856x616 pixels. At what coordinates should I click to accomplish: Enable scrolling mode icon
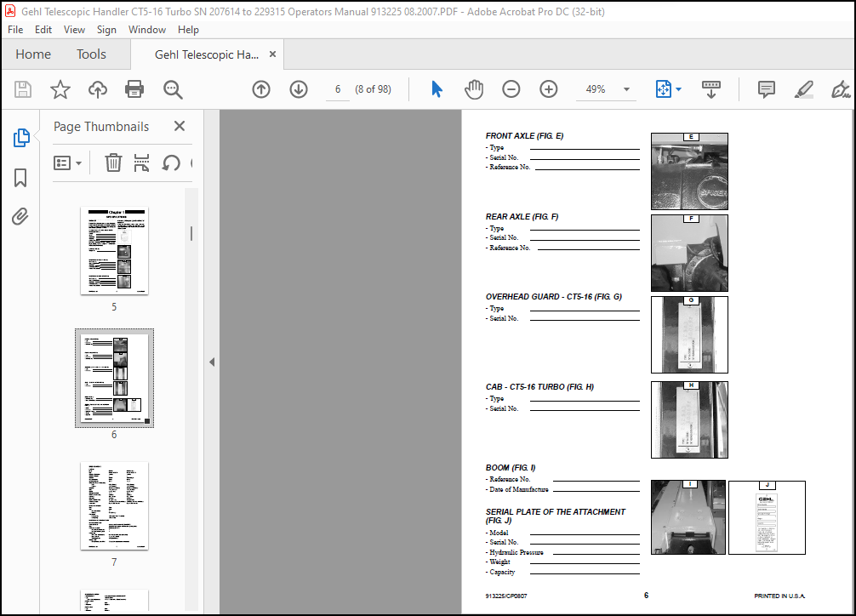click(710, 89)
